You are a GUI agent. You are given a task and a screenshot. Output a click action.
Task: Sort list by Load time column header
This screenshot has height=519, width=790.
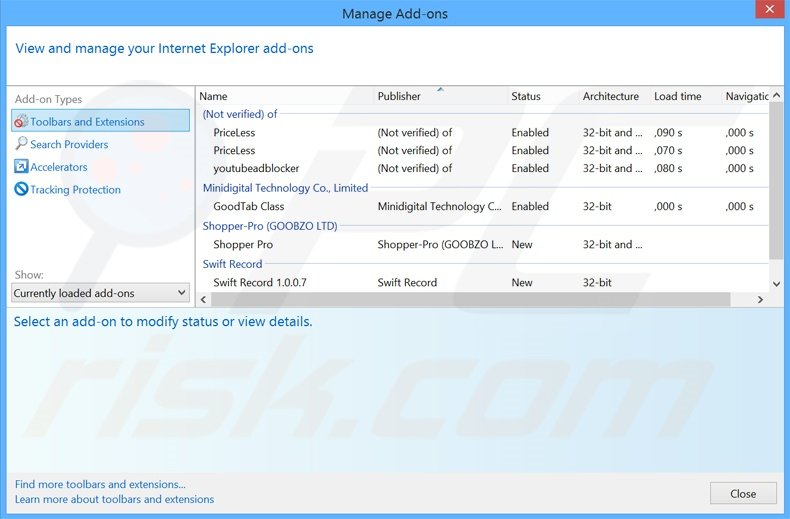tap(678, 96)
